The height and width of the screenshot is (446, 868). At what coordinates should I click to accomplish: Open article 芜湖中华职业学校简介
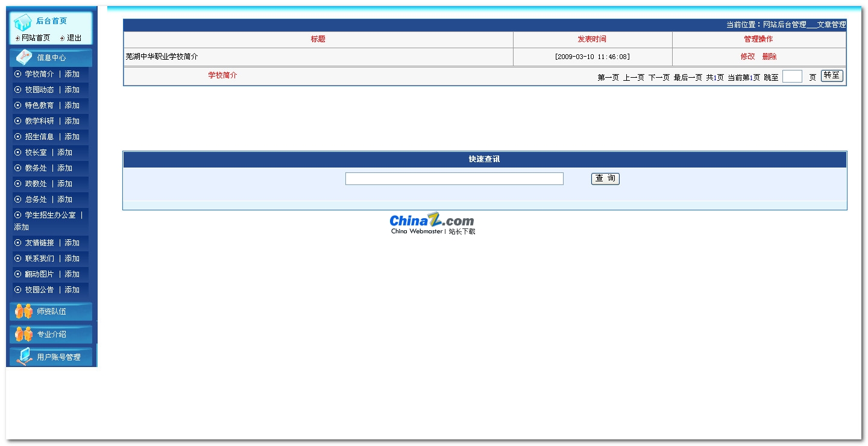[162, 57]
